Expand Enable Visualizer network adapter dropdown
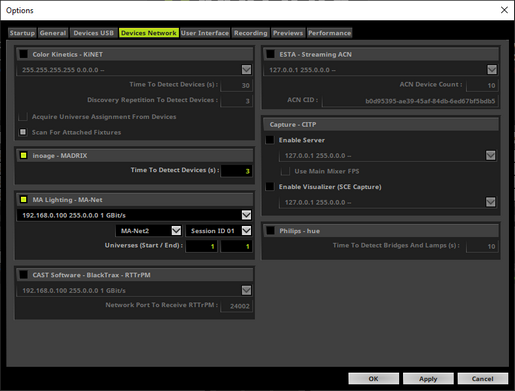This screenshot has height=391, width=515. 491,202
